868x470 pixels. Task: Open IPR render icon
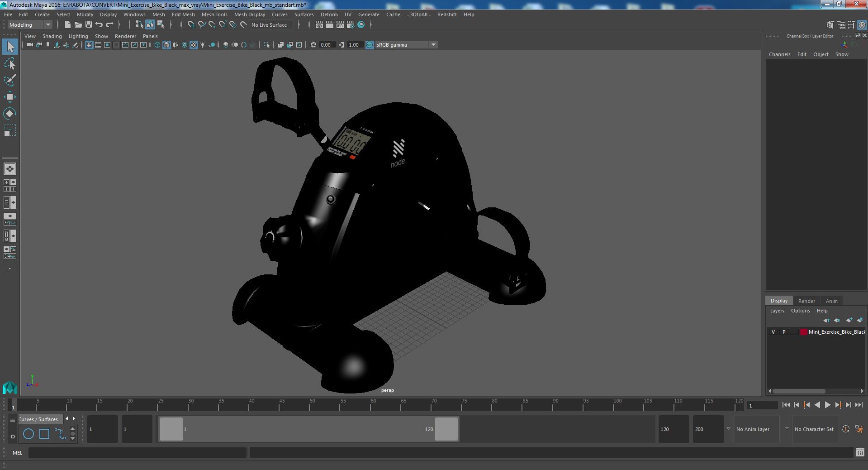tap(340, 25)
